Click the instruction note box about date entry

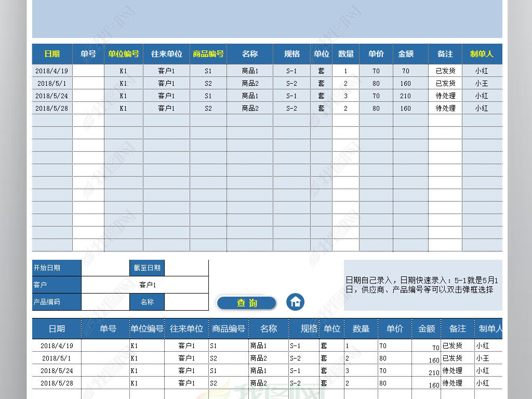(423, 285)
